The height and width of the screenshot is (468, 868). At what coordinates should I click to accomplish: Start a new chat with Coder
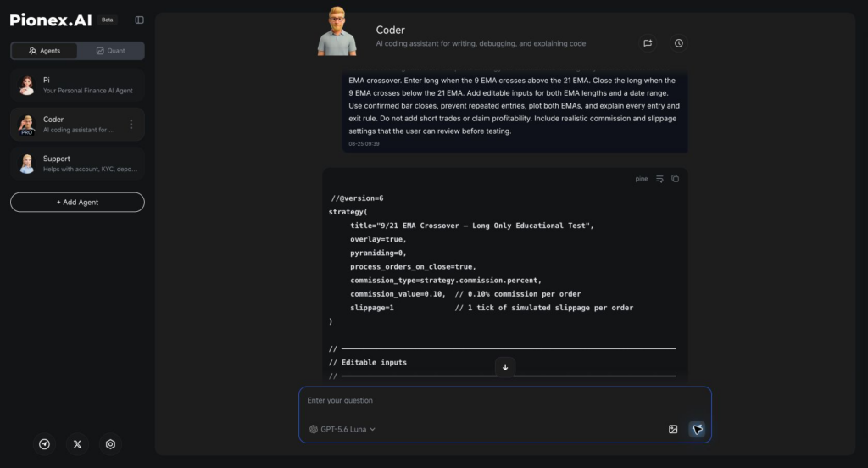pyautogui.click(x=648, y=43)
